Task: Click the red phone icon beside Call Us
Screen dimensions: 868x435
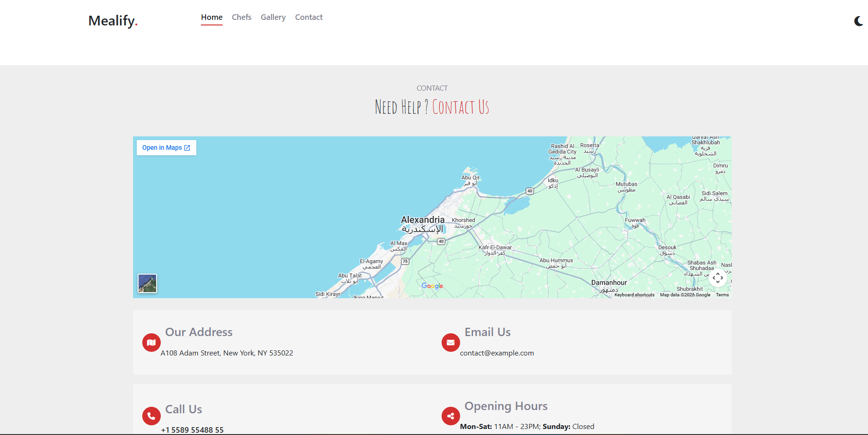Action: [x=151, y=416]
